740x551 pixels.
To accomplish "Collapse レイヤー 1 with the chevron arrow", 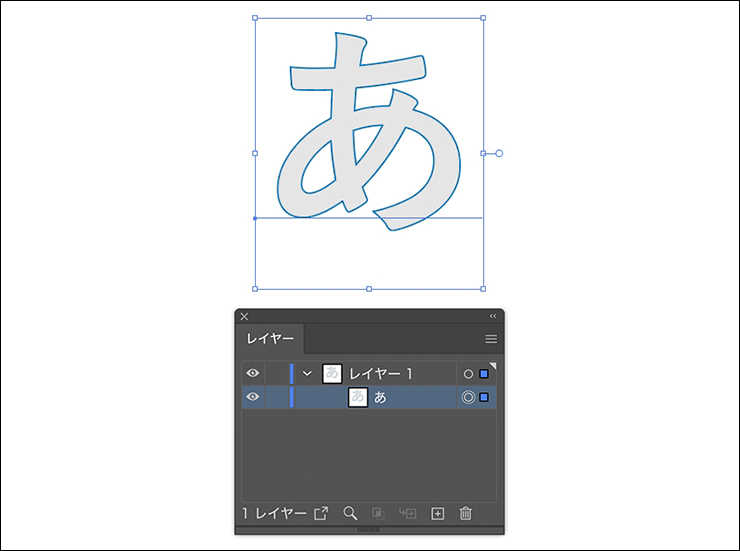I will click(308, 373).
